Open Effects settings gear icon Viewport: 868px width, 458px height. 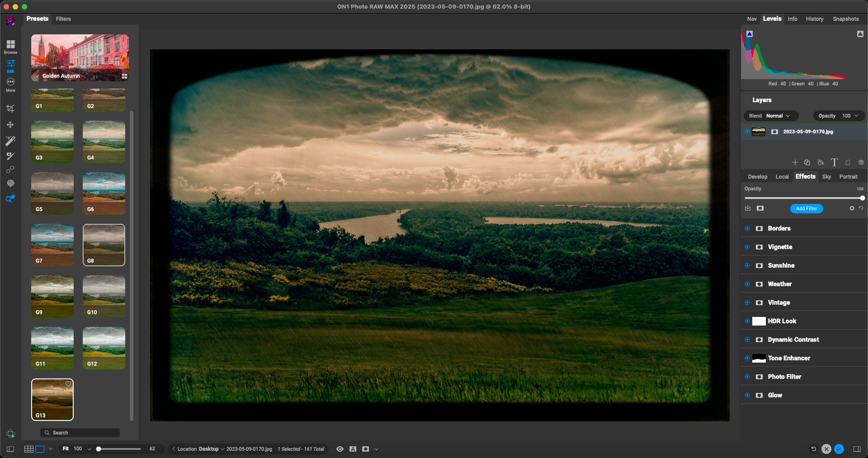click(x=852, y=208)
